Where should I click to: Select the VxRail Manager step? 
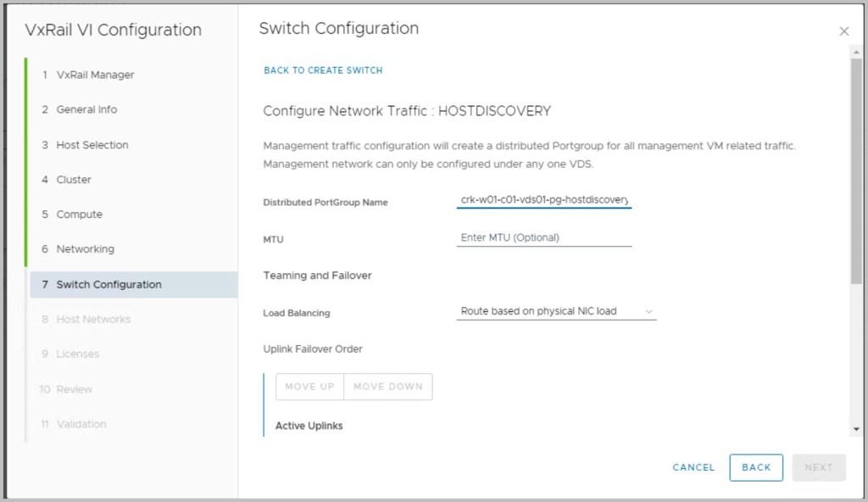click(95, 75)
